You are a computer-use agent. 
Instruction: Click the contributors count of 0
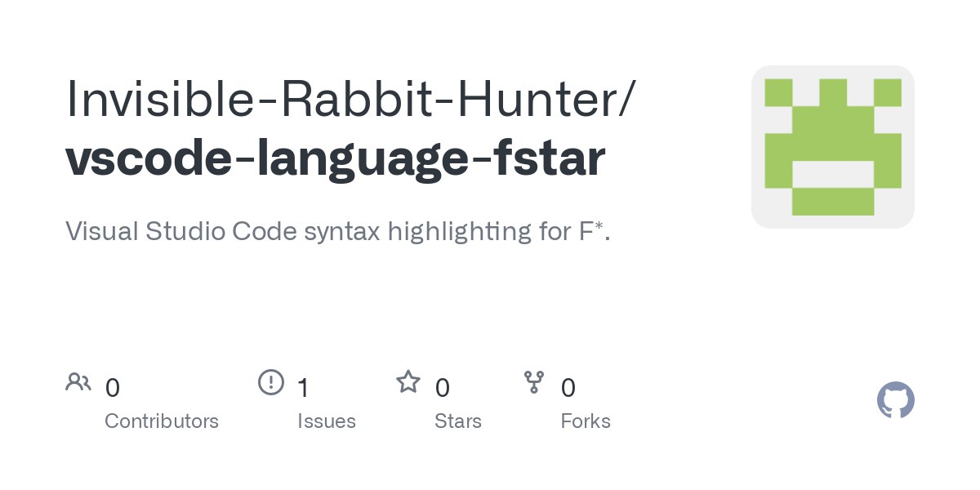click(x=113, y=388)
